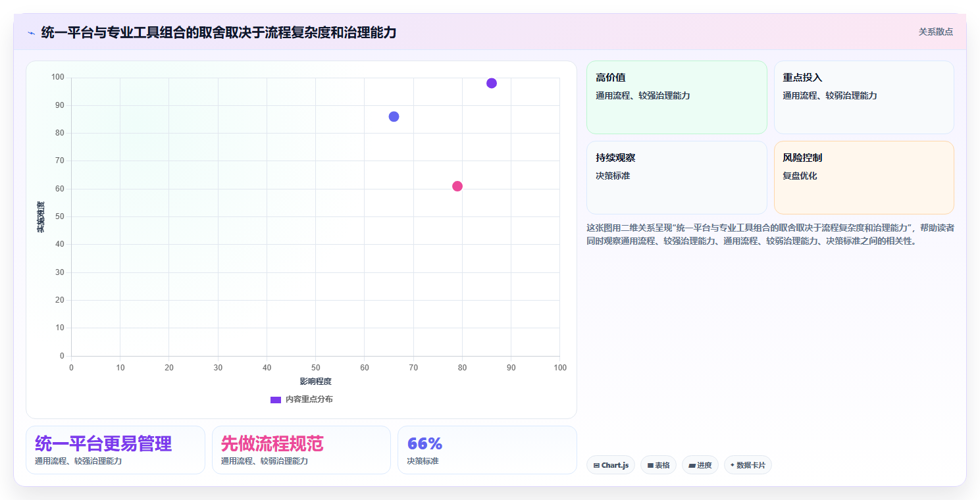Click 通用流程、较弱治理能力 in 重点投入 card
Image resolution: width=980 pixels, height=500 pixels.
pyautogui.click(x=830, y=95)
